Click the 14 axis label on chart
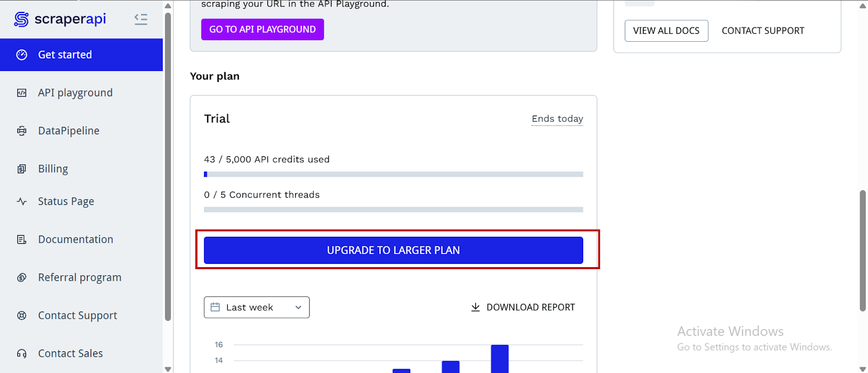Image resolution: width=868 pixels, height=373 pixels. (x=219, y=361)
